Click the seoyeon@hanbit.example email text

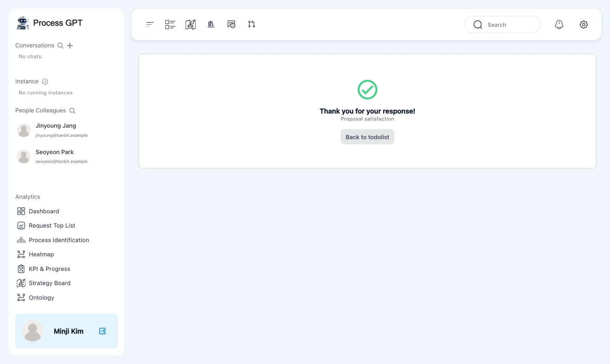[x=61, y=161]
